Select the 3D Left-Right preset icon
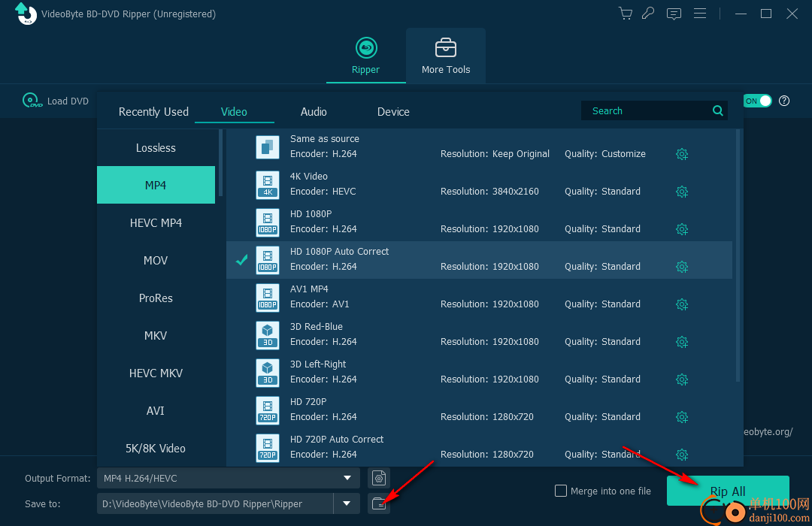 coord(268,372)
